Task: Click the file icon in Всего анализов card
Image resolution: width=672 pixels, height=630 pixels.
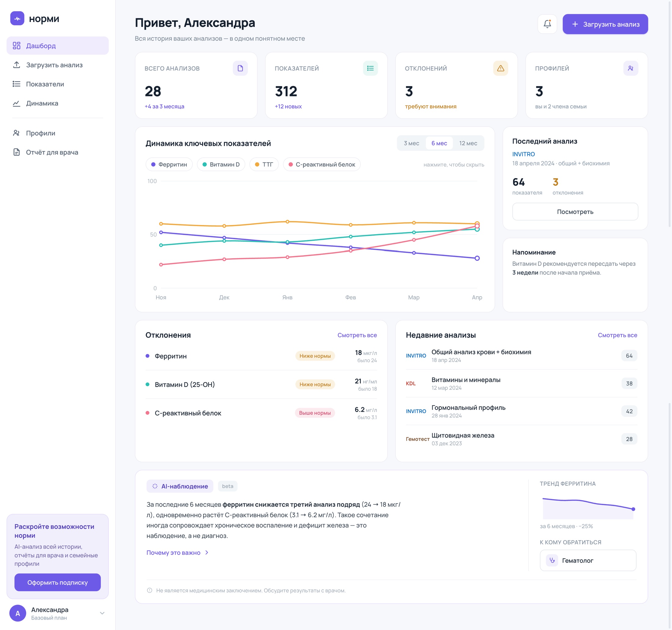Action: pos(240,68)
